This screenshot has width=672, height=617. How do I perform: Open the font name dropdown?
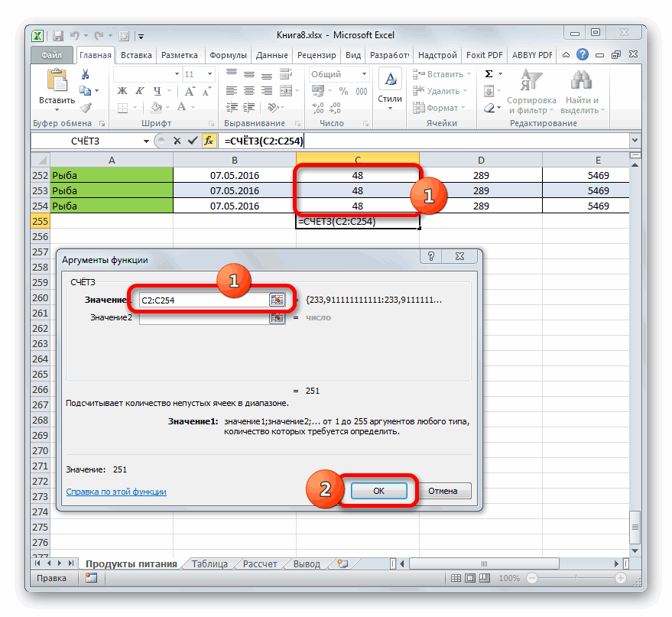tap(177, 74)
